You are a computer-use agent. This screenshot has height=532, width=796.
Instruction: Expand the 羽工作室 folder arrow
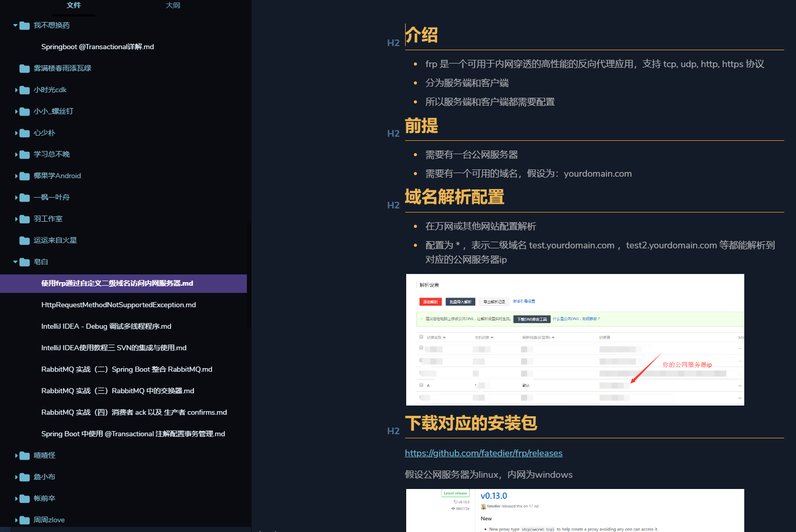tap(16, 219)
